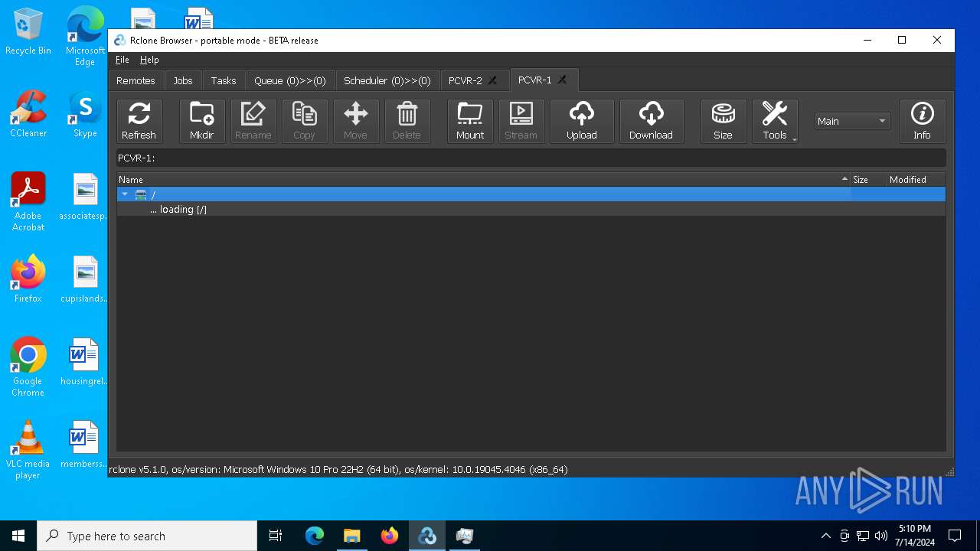
Task: Select the root / folder row
Action: click(531, 194)
